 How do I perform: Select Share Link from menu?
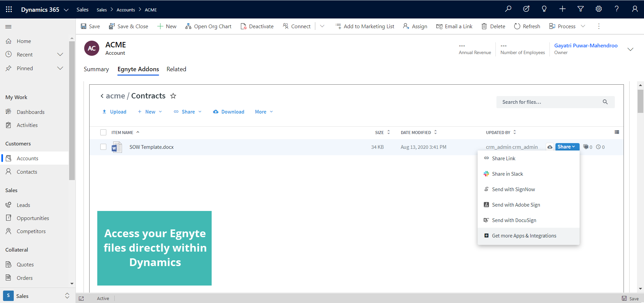[529, 159]
